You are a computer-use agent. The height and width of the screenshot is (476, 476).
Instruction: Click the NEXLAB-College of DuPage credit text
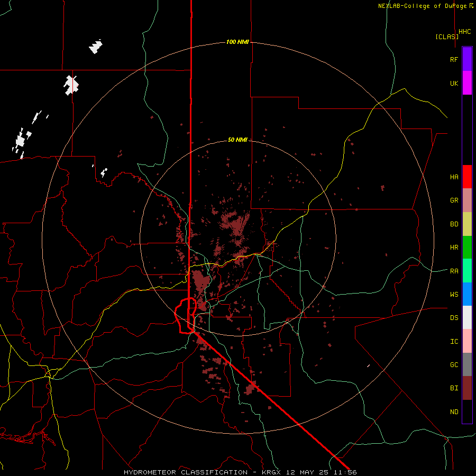click(425, 6)
